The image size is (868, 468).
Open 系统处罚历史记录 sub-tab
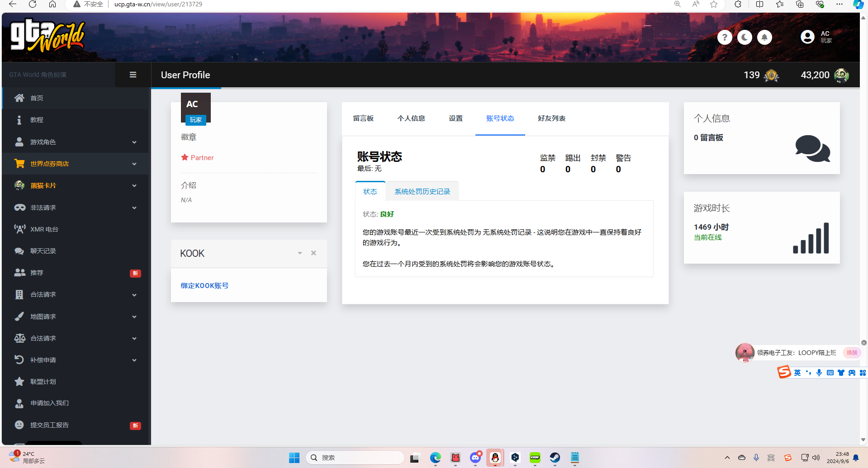pos(422,191)
